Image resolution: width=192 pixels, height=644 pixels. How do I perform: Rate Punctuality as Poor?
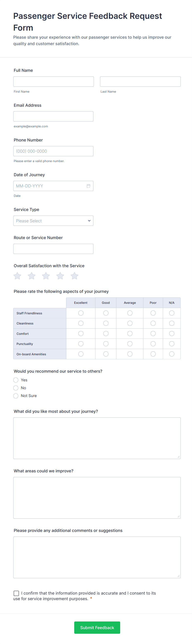[153, 344]
